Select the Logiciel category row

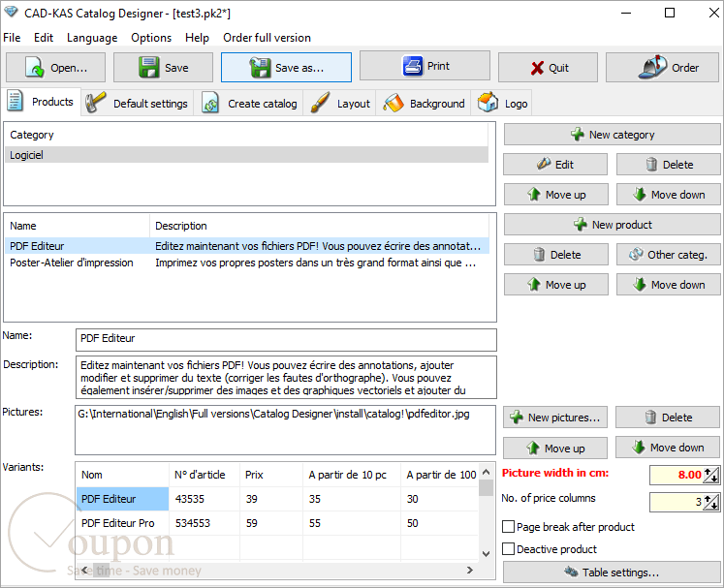click(246, 155)
